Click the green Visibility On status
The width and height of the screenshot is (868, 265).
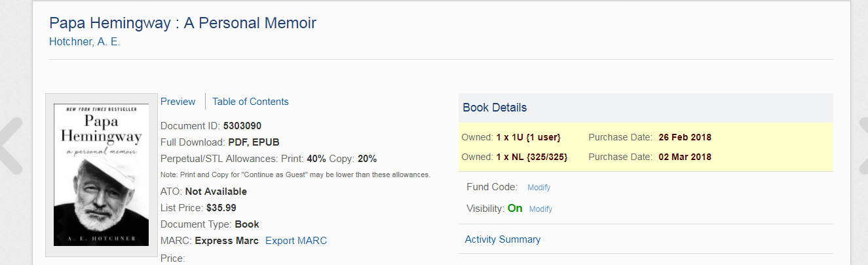tap(515, 208)
